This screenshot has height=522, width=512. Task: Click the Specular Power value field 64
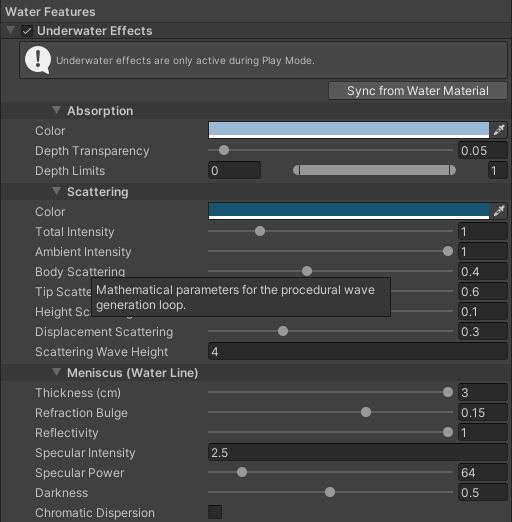click(483, 472)
